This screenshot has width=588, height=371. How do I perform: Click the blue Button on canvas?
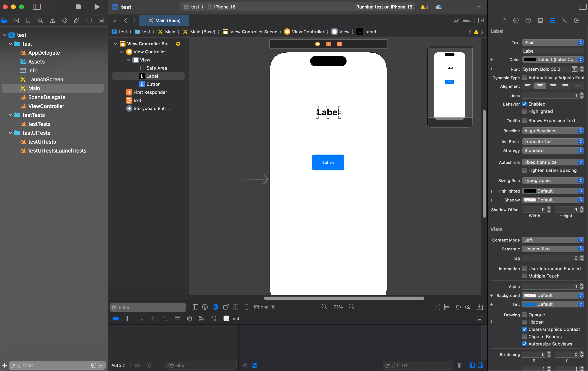[328, 162]
